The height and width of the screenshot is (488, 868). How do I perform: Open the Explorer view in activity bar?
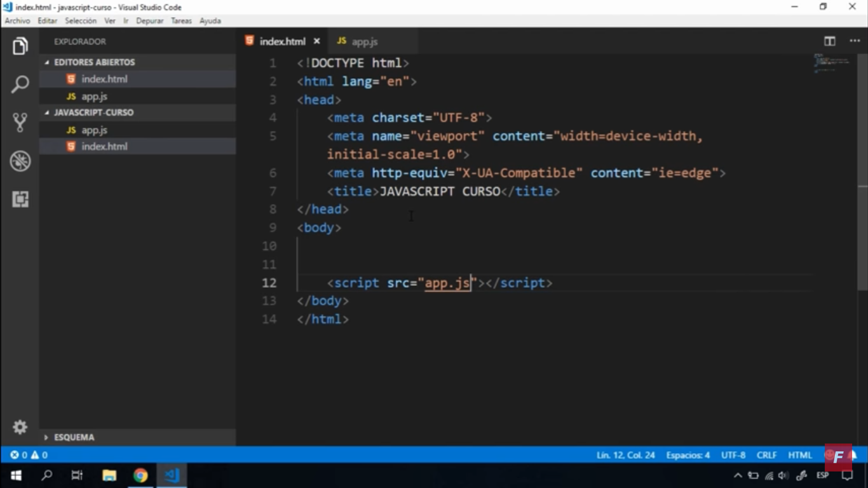[x=20, y=46]
